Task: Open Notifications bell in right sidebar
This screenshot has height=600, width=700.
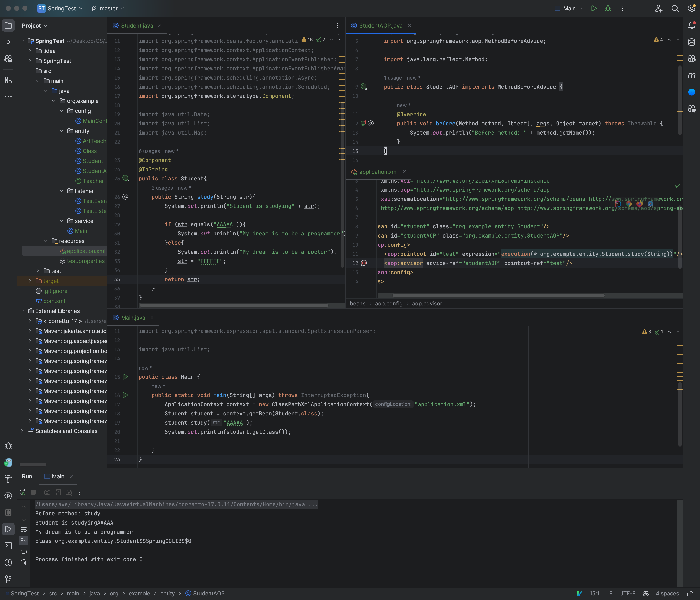Action: tap(691, 25)
